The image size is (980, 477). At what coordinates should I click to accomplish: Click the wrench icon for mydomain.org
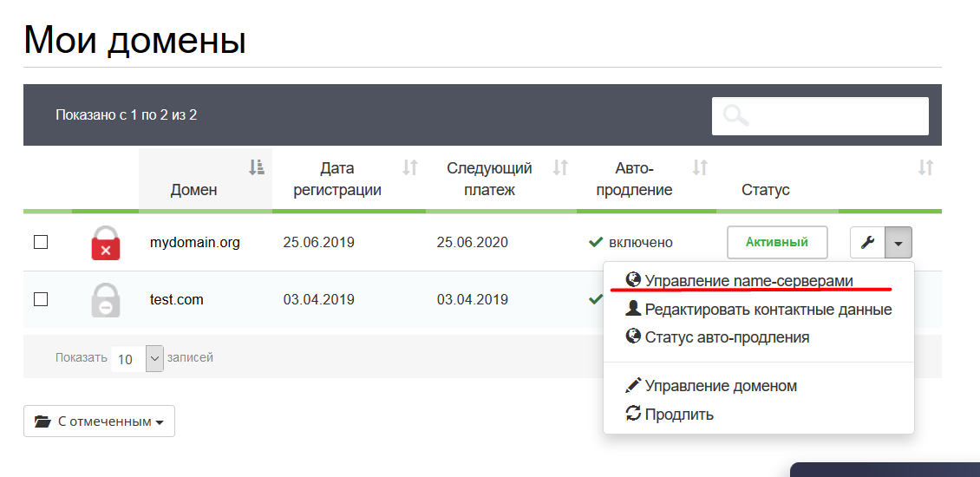(x=867, y=242)
